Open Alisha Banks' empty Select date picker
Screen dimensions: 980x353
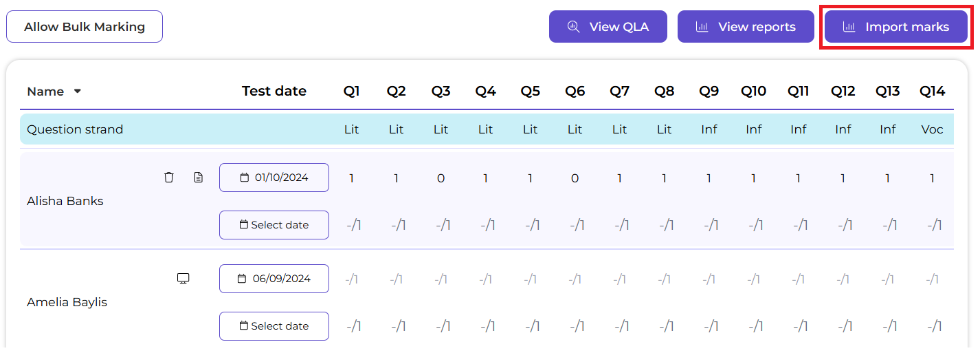274,225
